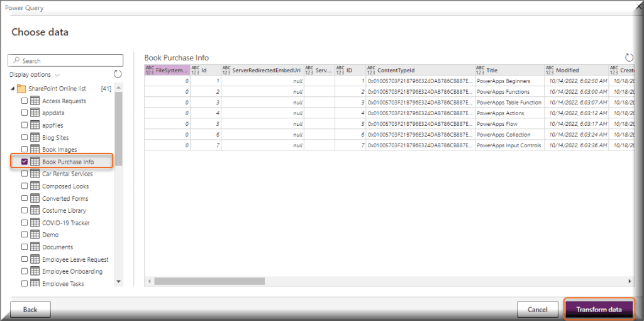Click the table icon beside appdata
The width and height of the screenshot is (644, 321).
(35, 113)
